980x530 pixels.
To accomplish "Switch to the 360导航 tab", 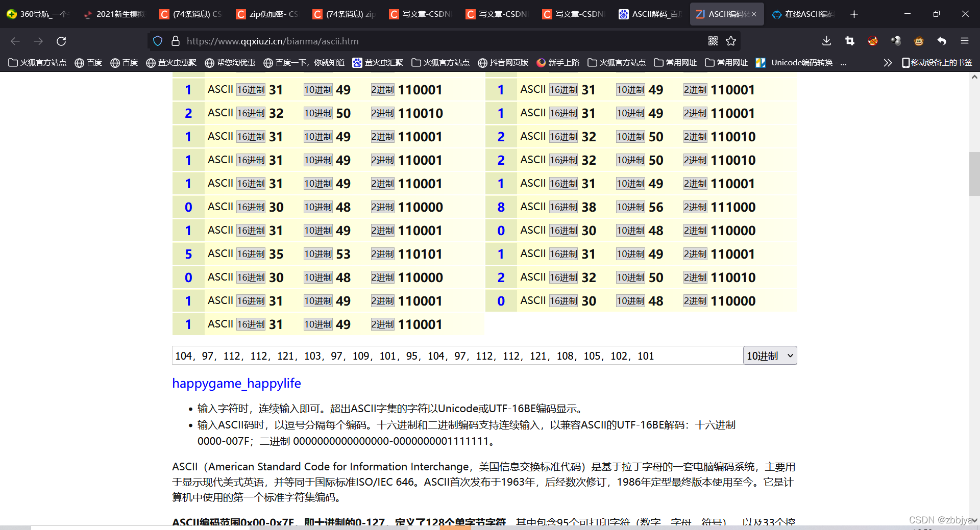I will tap(38, 14).
